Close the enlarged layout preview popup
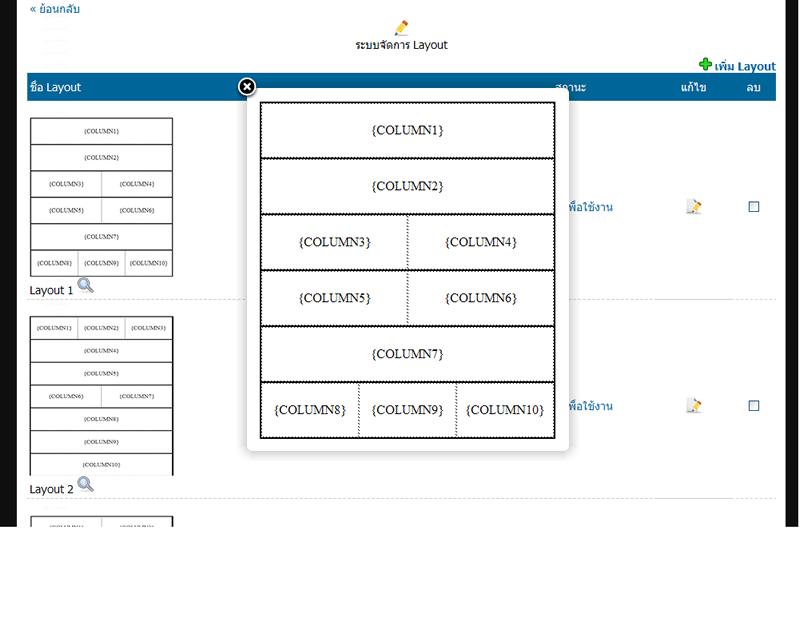 pos(247,87)
